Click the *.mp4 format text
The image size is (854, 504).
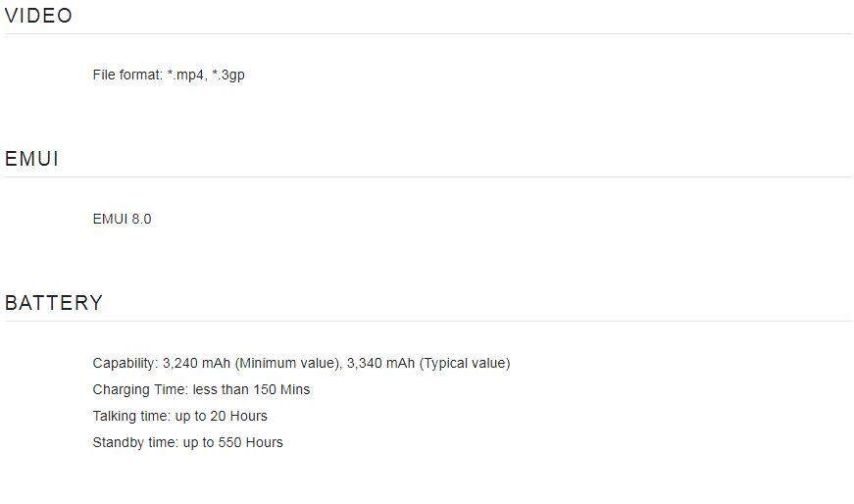tap(187, 76)
